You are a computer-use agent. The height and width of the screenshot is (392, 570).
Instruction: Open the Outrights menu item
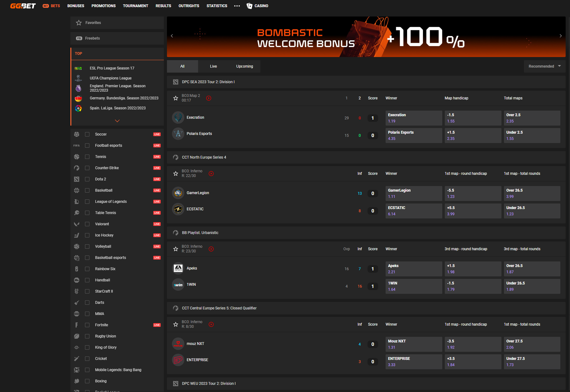[189, 6]
